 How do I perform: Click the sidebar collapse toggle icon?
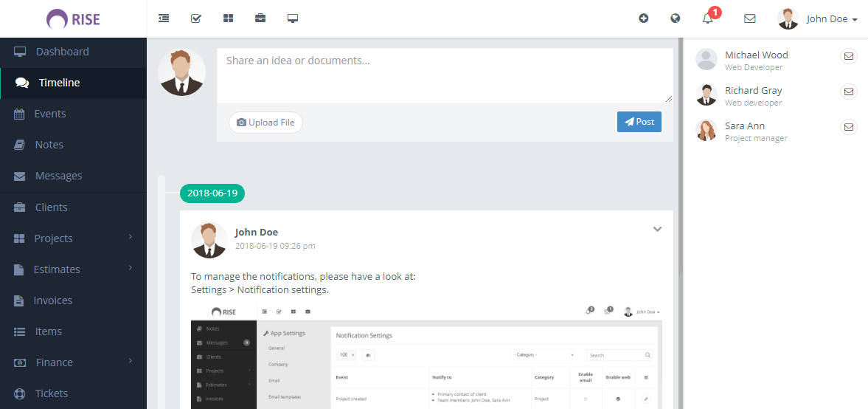tap(164, 18)
